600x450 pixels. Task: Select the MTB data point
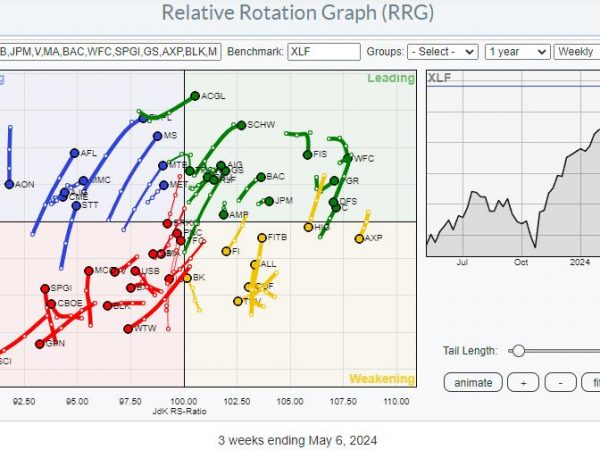point(163,166)
